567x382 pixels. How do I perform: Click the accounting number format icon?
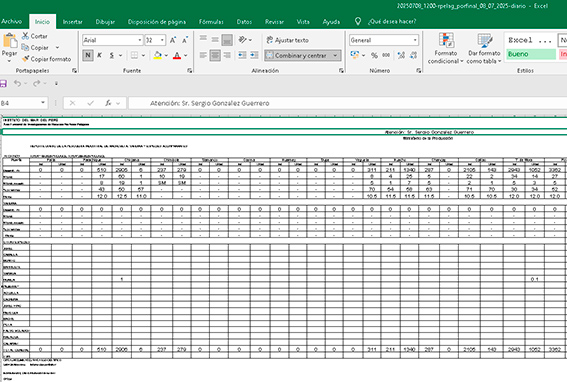pos(355,55)
